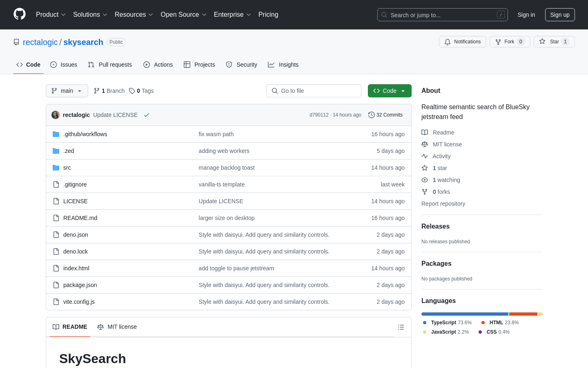
Task: View the 1 star stargazers link
Action: (x=434, y=168)
